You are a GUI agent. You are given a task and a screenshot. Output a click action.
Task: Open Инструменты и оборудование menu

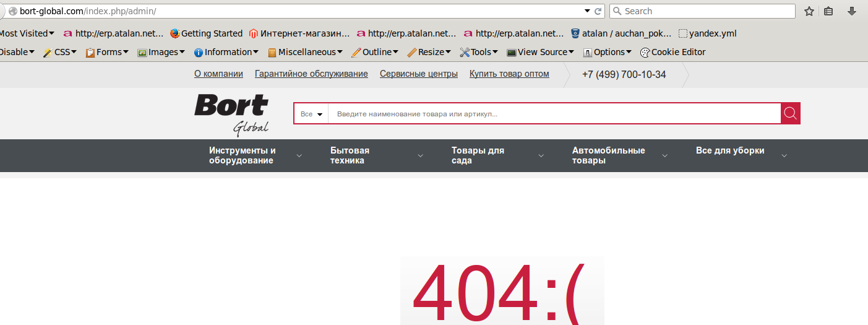tap(243, 155)
